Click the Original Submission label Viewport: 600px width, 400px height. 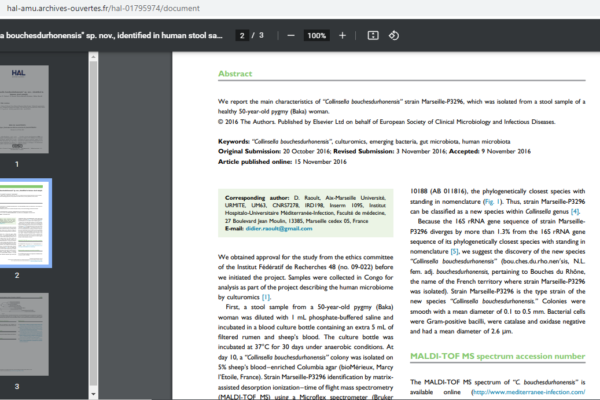pos(249,152)
